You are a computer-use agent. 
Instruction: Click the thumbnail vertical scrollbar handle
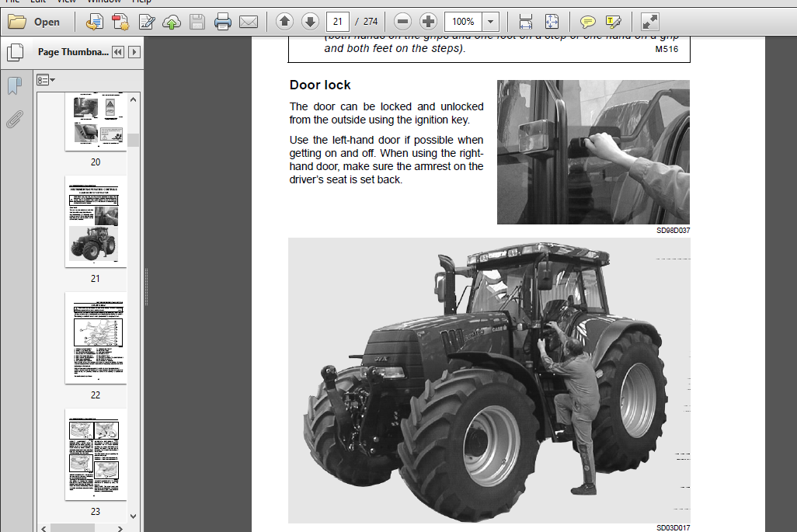tap(133, 140)
